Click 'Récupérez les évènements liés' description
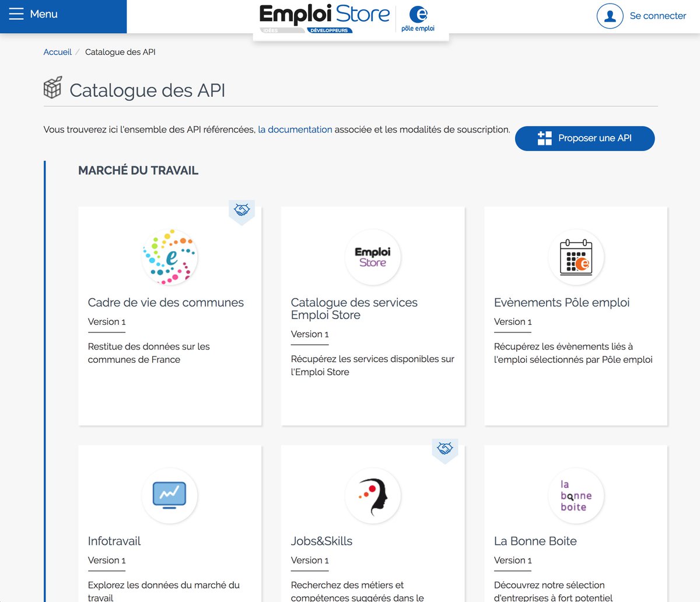 click(x=573, y=353)
